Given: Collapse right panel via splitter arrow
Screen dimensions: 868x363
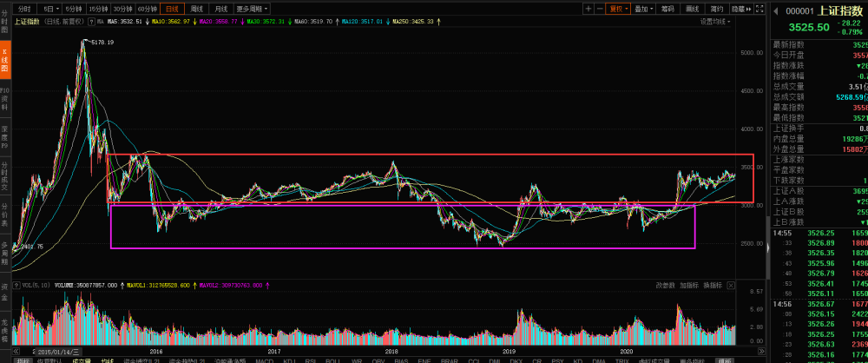Looking at the screenshot, I should [768, 249].
